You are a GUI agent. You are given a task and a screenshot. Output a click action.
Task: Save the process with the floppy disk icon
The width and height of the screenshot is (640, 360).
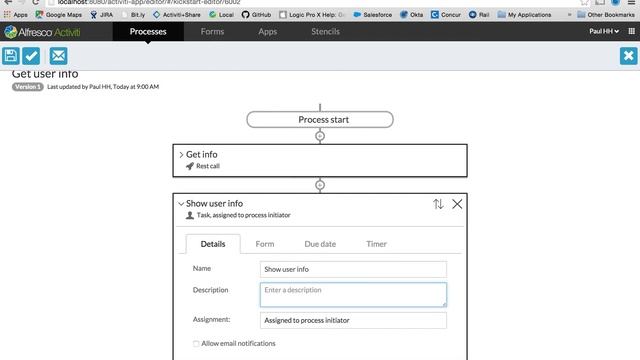(11, 56)
